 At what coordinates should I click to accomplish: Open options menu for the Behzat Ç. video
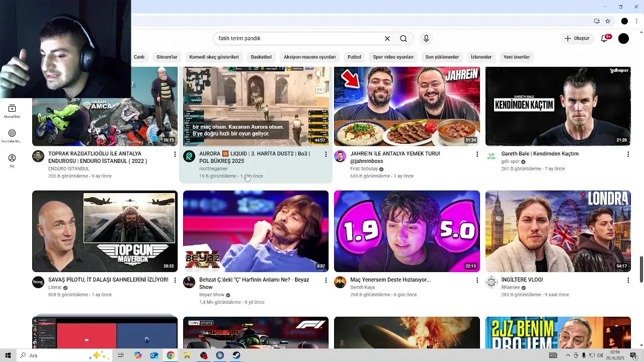pos(326,280)
